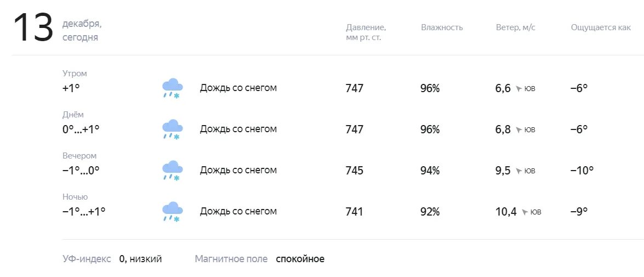Select the big date number 13
644x277 pixels.
point(33,28)
